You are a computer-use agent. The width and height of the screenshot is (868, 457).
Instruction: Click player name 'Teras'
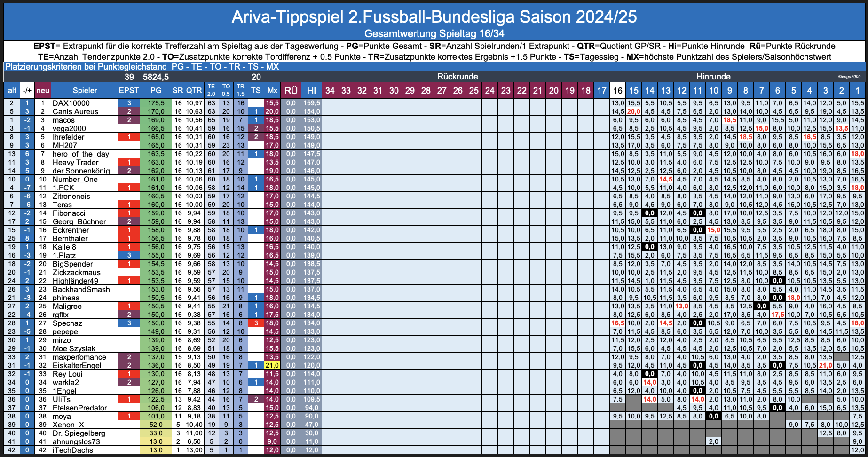(x=62, y=205)
